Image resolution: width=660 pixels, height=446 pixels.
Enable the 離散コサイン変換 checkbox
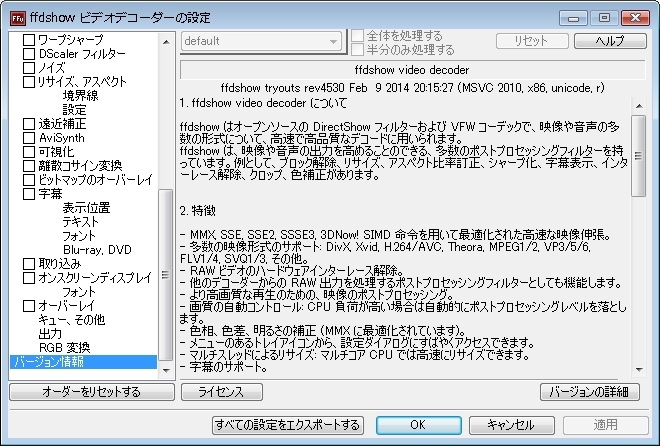click(x=29, y=166)
